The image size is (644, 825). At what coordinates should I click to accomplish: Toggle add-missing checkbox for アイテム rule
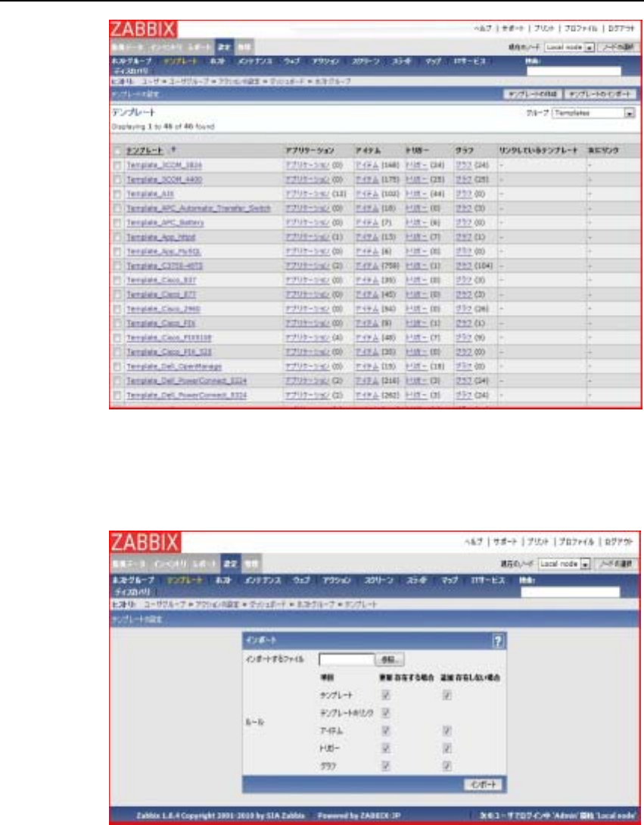[x=446, y=730]
